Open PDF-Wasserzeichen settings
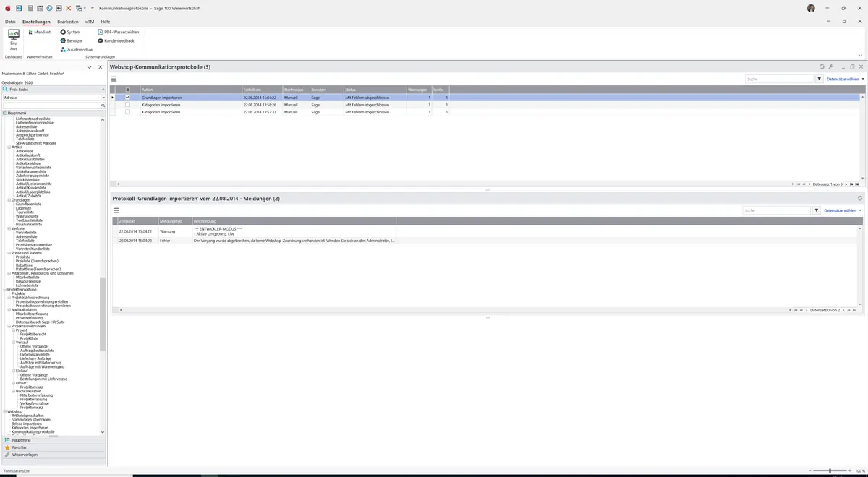 (x=119, y=32)
